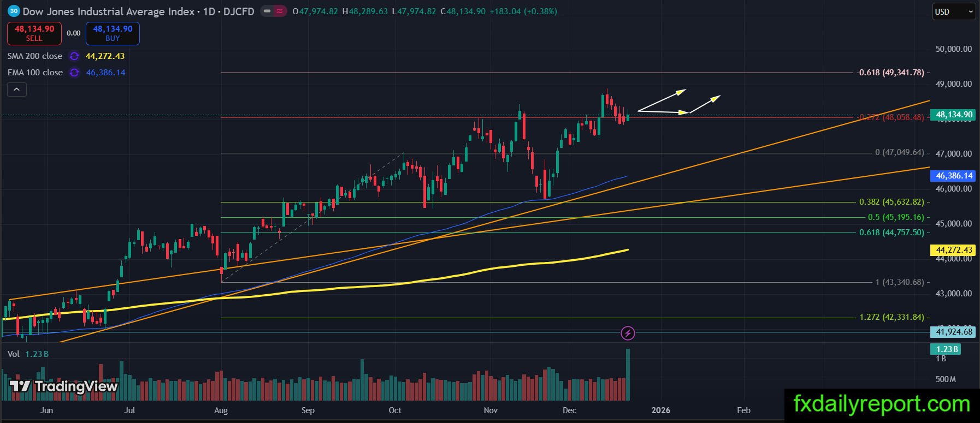Click the change value +183.04 (+0.38%)
Viewport: 980px width, 423px height.
pos(523,11)
